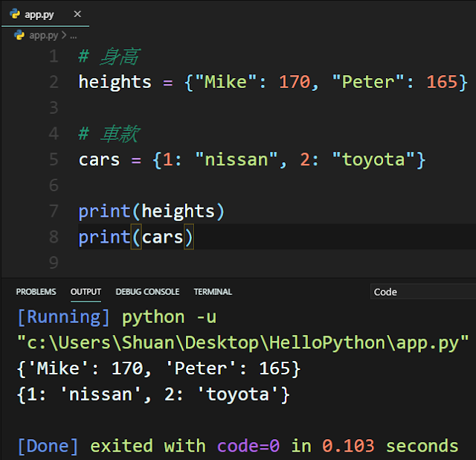This screenshot has width=476, height=460.
Task: Click the closing parenthesis of print(cars)
Action: pos(189,237)
